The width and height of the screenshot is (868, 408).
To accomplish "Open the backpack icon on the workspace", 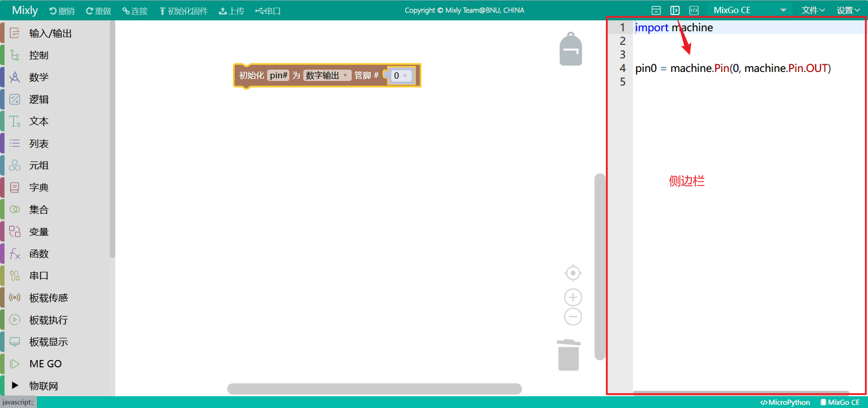I will pos(571,49).
